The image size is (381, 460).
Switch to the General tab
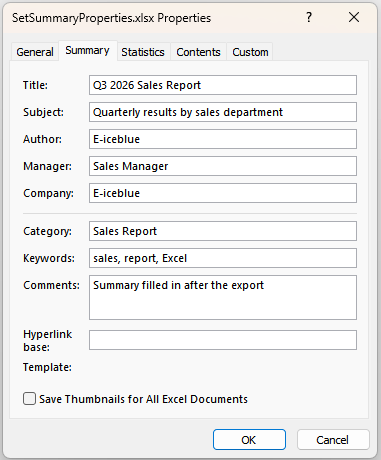(x=35, y=52)
